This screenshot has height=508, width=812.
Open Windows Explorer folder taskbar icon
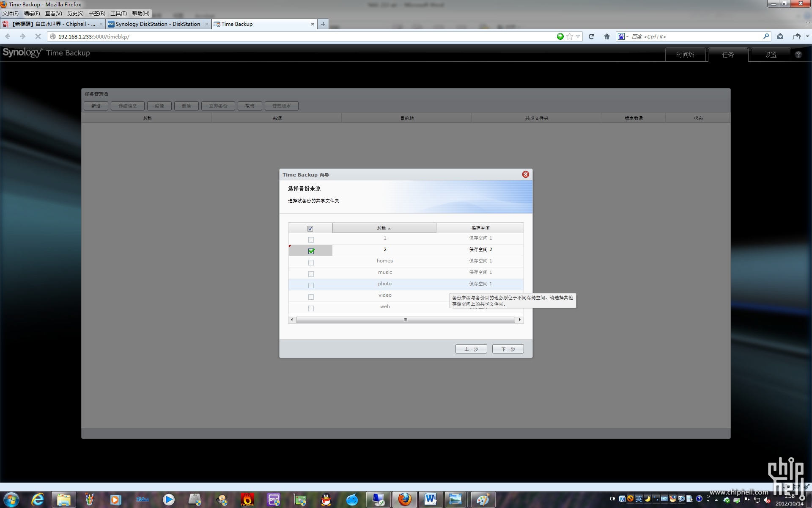[64, 500]
